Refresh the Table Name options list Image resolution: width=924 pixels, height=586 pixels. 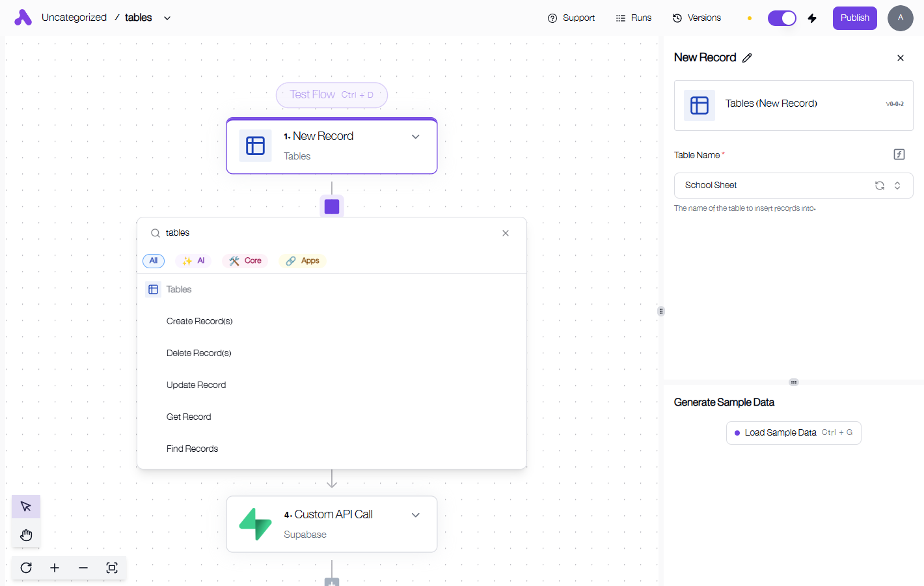(x=880, y=186)
